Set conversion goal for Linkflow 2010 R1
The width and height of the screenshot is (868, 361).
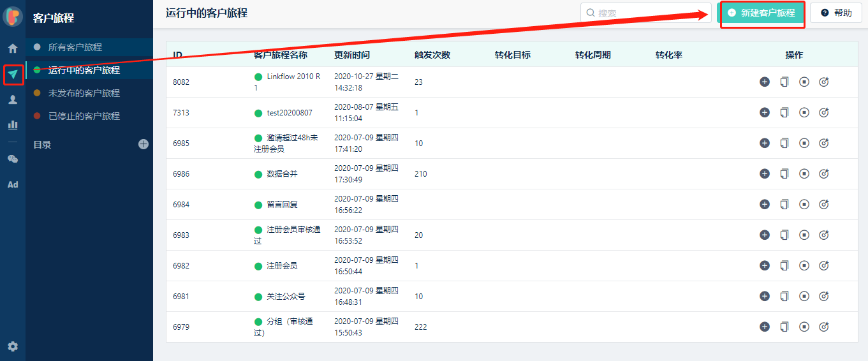click(x=823, y=82)
